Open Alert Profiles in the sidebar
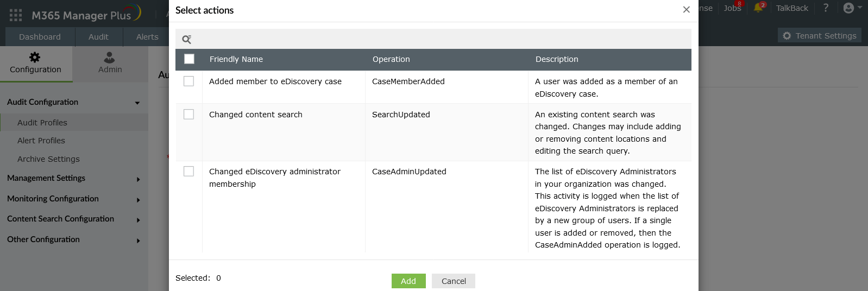868x291 pixels. coord(41,141)
